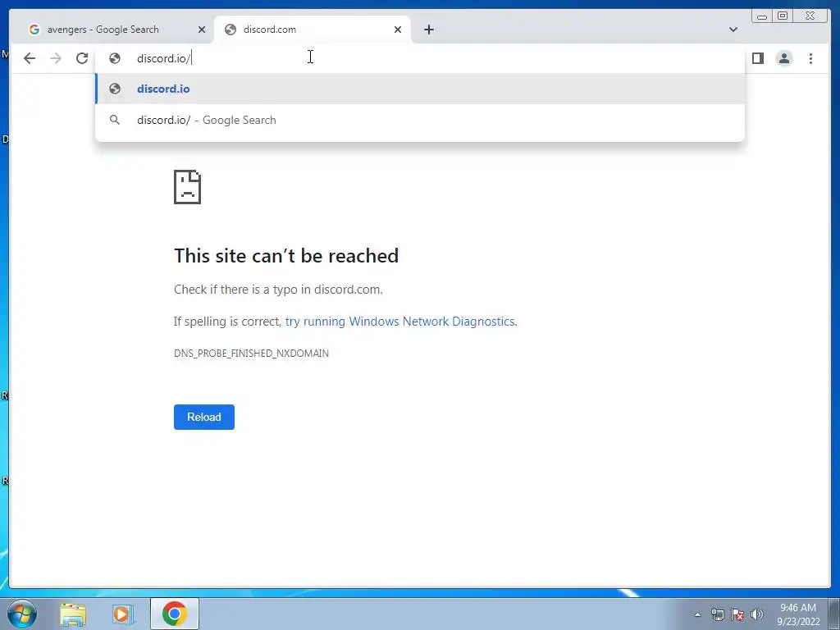Viewport: 840px width, 630px height.
Task: Choose the 'discord.io/ - Google Search' suggestion
Action: tap(420, 120)
